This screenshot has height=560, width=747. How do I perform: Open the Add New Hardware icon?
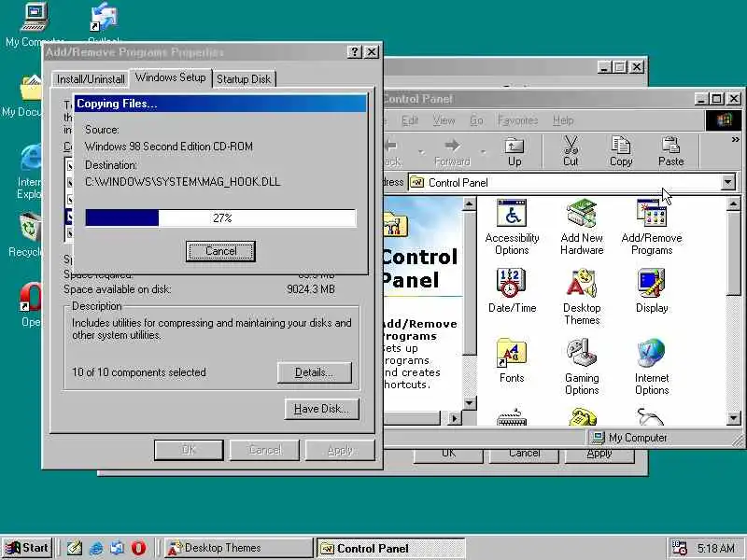click(582, 227)
